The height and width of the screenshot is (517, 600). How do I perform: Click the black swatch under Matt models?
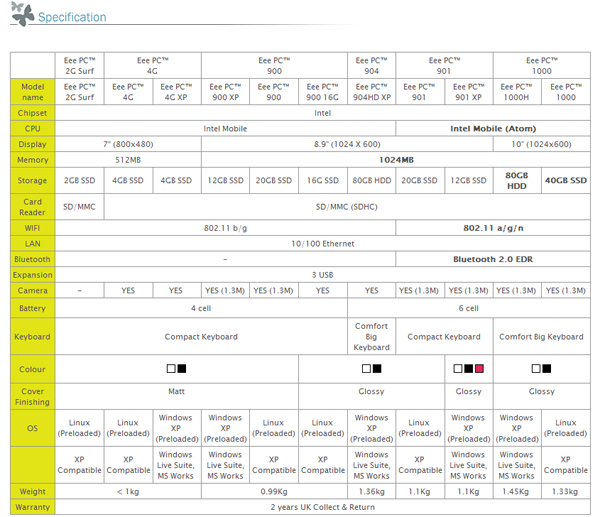pyautogui.click(x=182, y=369)
